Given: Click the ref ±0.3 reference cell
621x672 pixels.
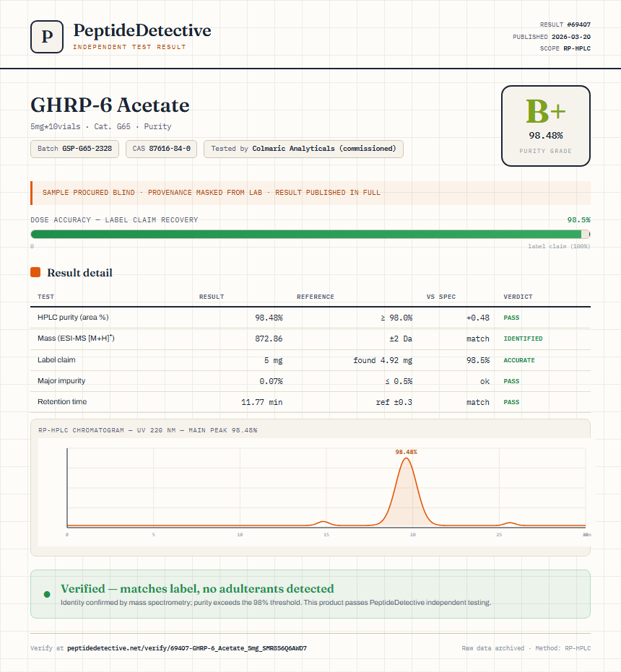Looking at the screenshot, I should coord(394,402).
